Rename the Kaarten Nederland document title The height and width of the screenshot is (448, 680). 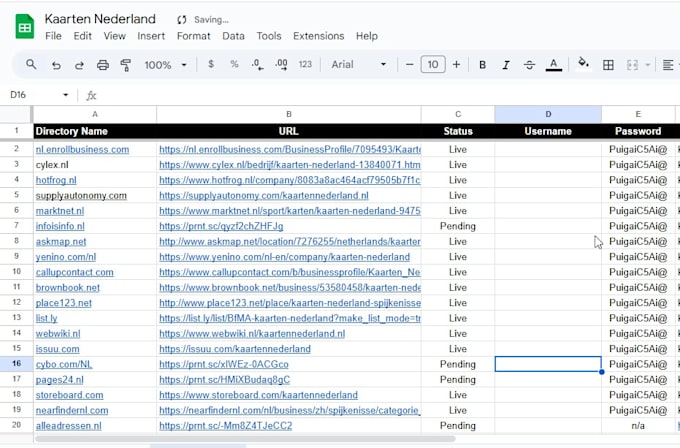click(x=100, y=19)
